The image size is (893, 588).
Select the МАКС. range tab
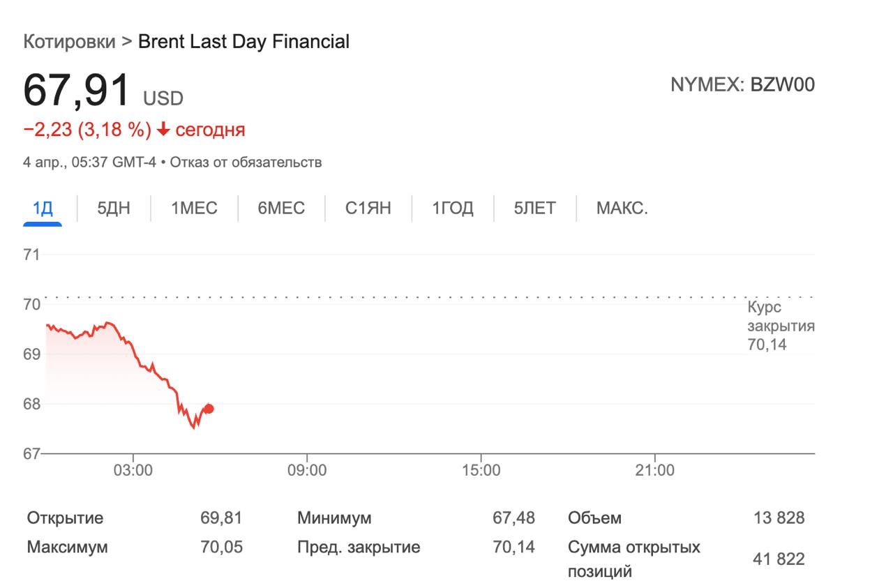pos(622,208)
